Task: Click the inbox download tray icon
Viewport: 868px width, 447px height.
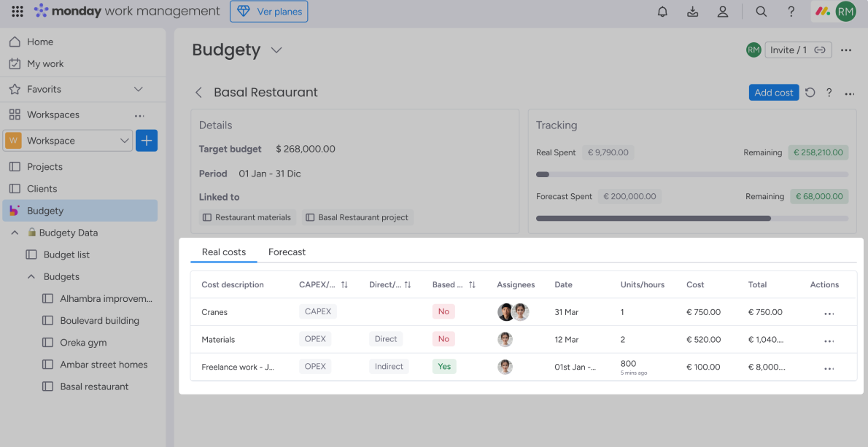Action: pos(692,12)
